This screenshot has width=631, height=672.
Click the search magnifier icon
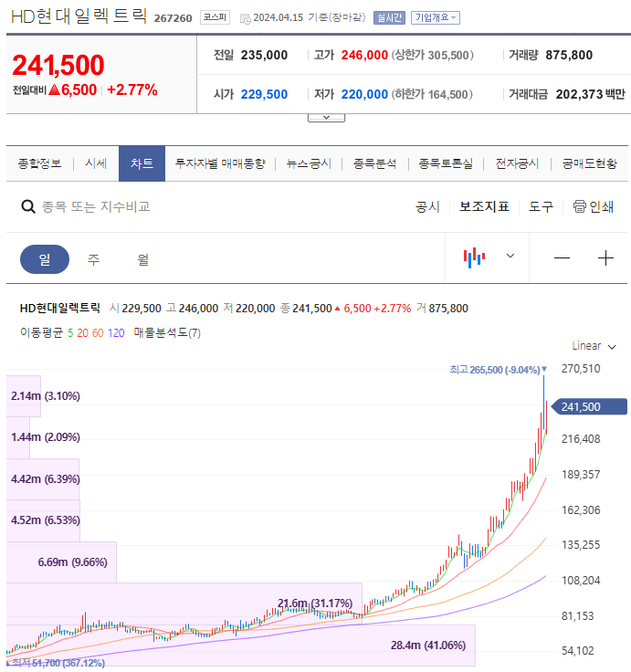coord(28,207)
